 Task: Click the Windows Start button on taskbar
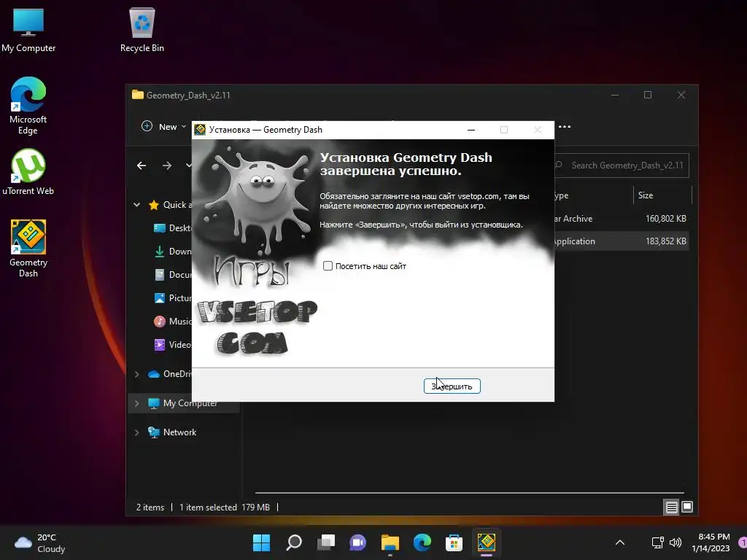[261, 542]
